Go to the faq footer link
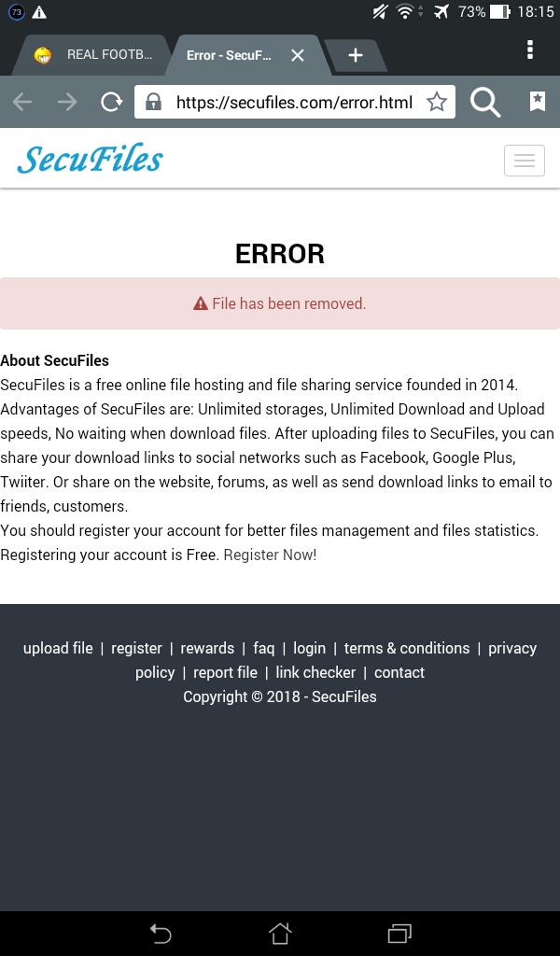The height and width of the screenshot is (956, 560). (x=263, y=648)
